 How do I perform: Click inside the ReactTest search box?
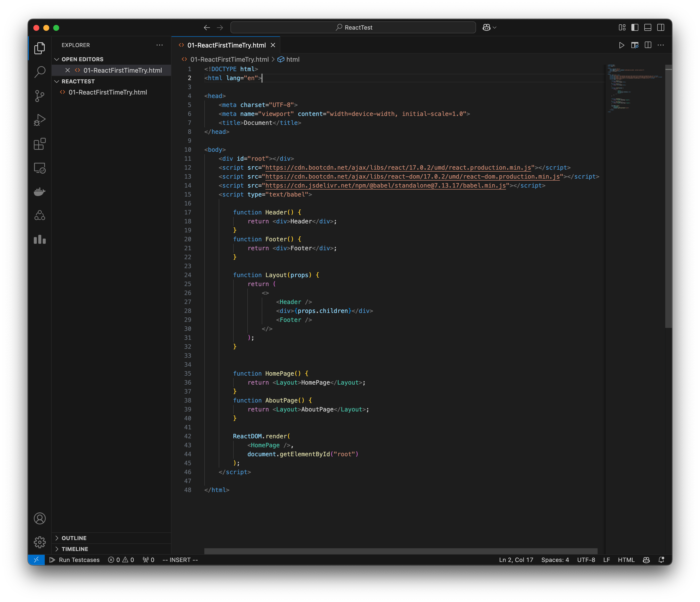(353, 27)
